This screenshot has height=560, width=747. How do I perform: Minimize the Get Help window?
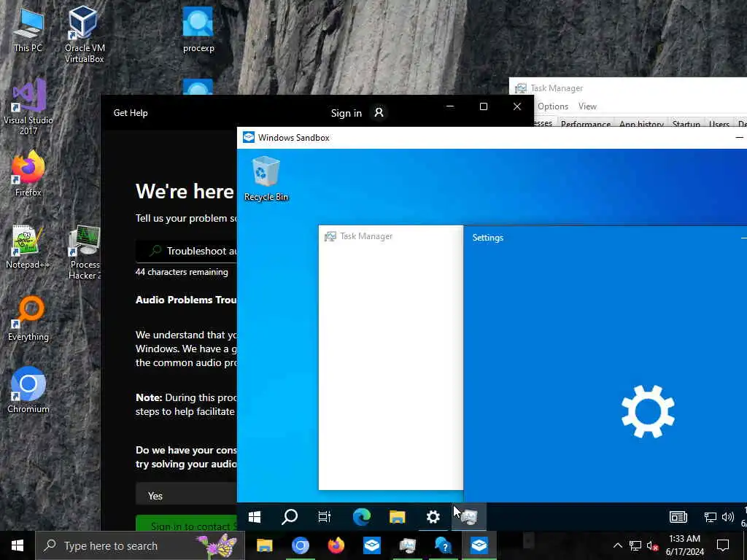pyautogui.click(x=449, y=106)
